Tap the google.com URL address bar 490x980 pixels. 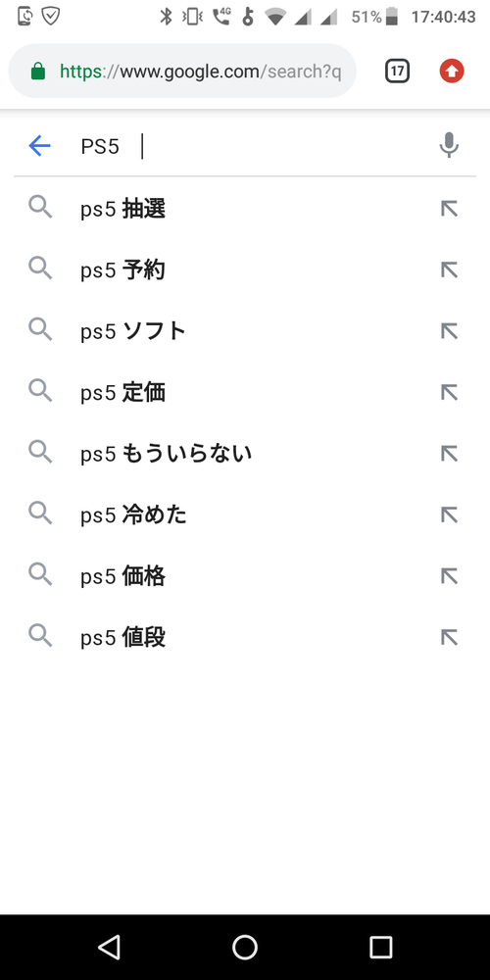[x=182, y=72]
